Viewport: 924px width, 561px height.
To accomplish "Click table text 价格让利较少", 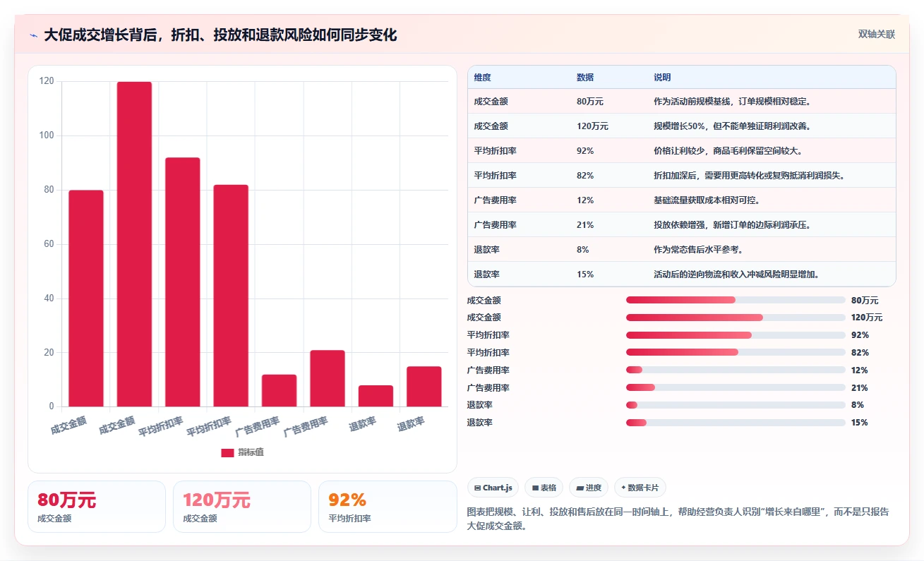I will 679,151.
